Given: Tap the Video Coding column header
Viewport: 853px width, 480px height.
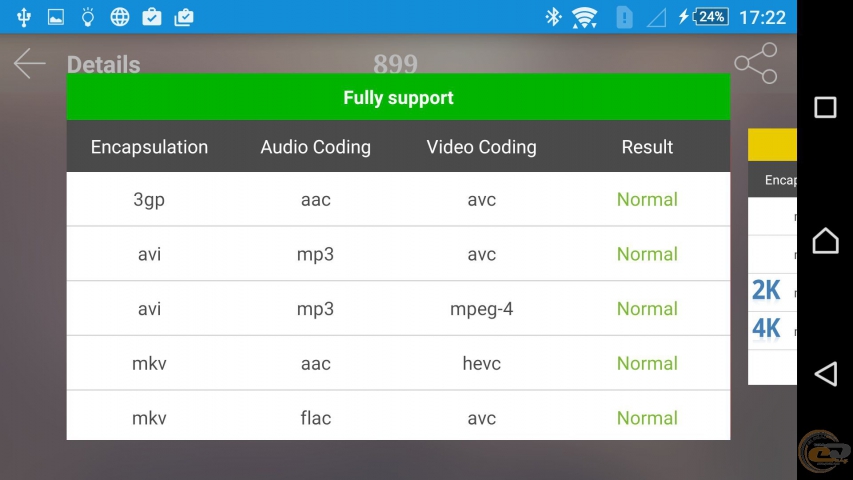Looking at the screenshot, I should [x=481, y=147].
